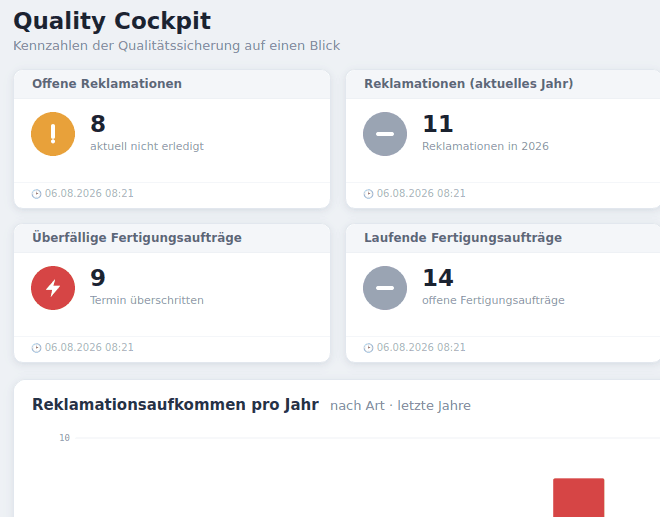Viewport: 660px width, 517px height.
Task: Click the value 9 for overdue orders
Action: pyautogui.click(x=98, y=278)
